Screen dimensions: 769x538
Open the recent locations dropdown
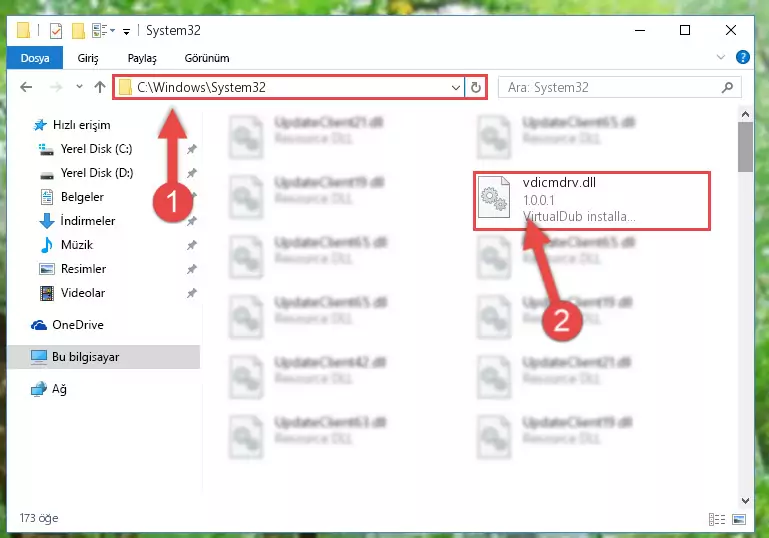(79, 87)
